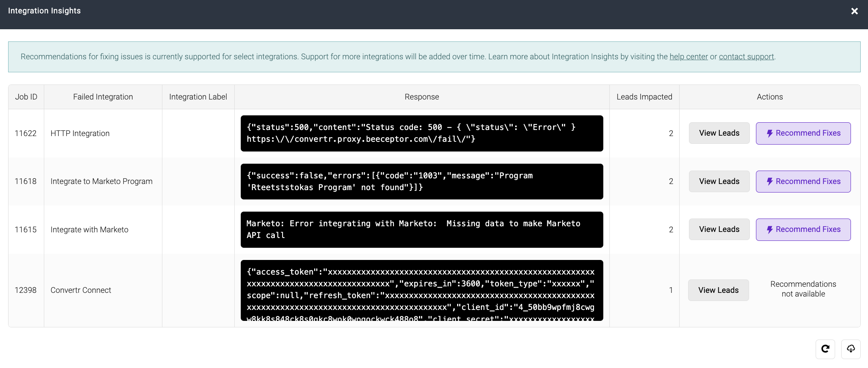The image size is (868, 368).
Task: View Leads for job 11622
Action: point(719,133)
